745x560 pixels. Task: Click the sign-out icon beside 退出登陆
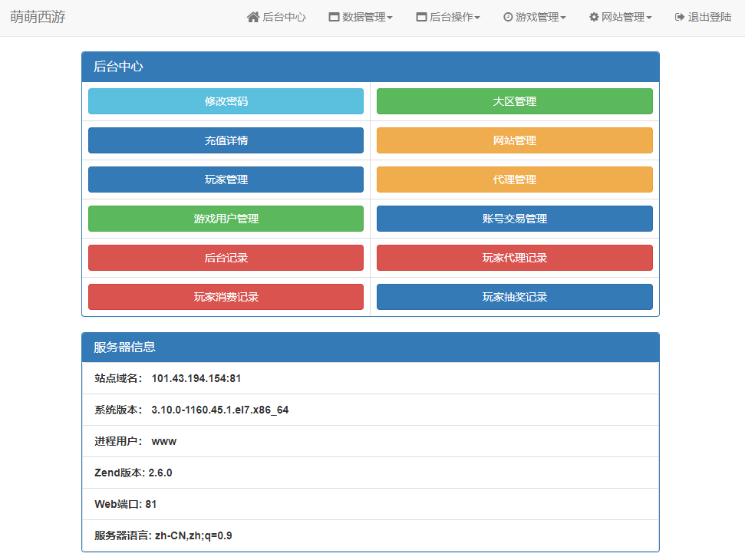(x=680, y=17)
